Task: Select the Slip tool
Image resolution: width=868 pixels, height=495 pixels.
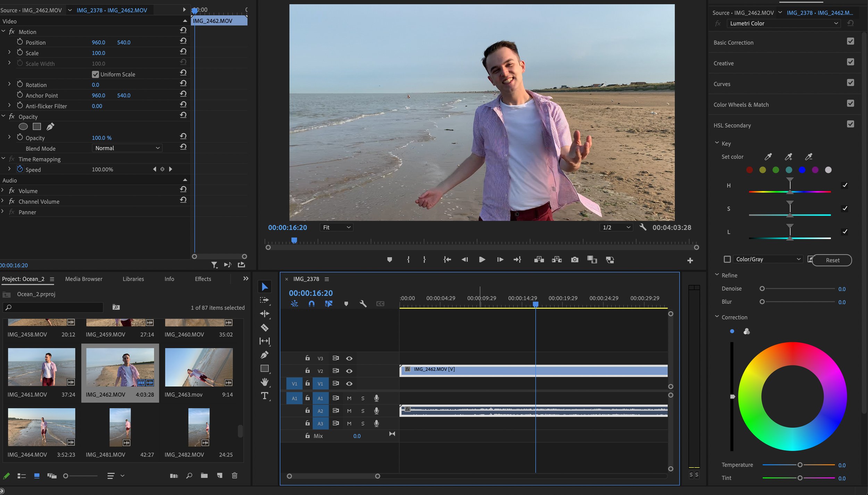Action: (x=265, y=341)
